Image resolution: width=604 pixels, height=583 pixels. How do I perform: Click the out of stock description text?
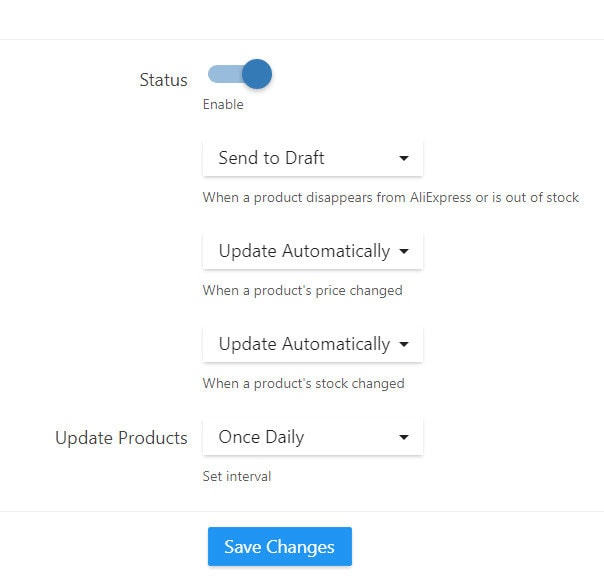pyautogui.click(x=390, y=197)
